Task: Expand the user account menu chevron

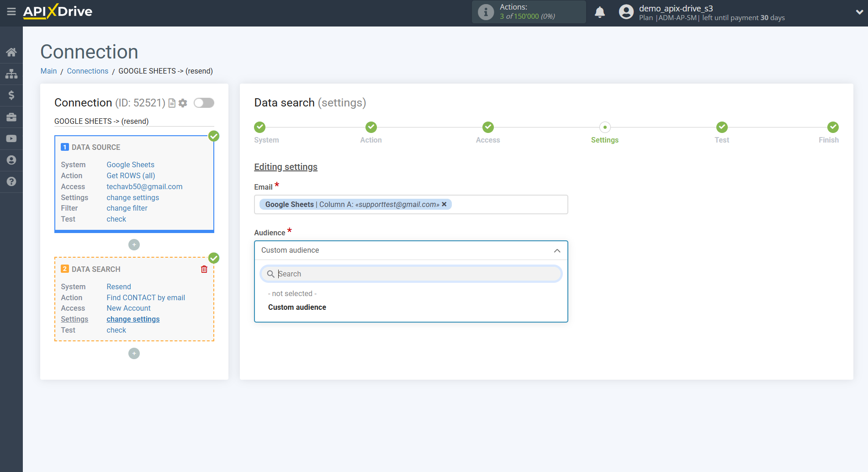Action: pos(859,12)
